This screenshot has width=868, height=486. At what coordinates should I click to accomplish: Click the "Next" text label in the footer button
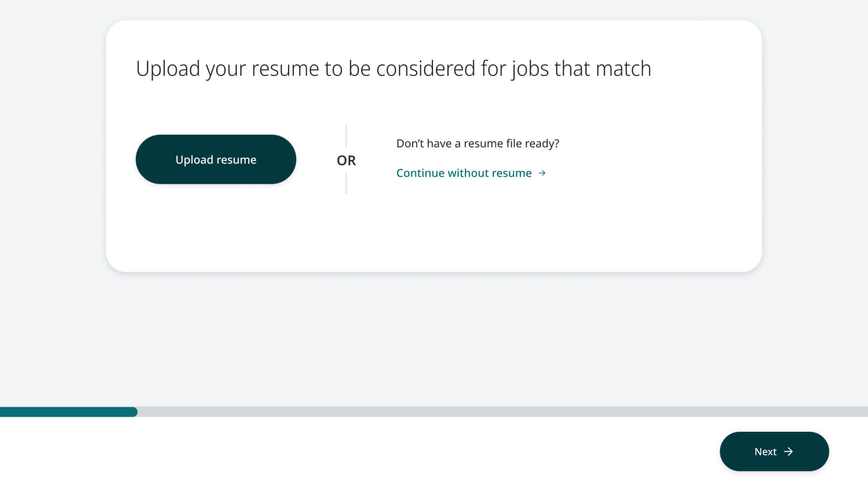click(x=765, y=452)
